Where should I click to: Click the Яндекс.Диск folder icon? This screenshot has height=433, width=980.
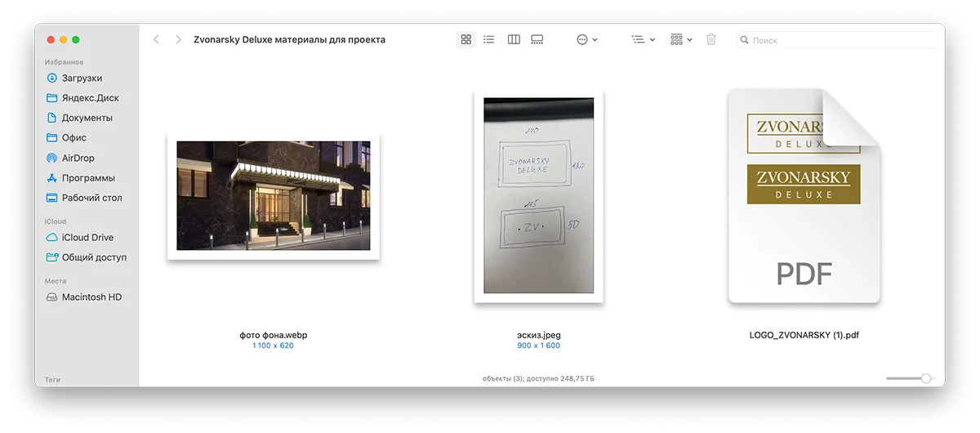point(52,98)
